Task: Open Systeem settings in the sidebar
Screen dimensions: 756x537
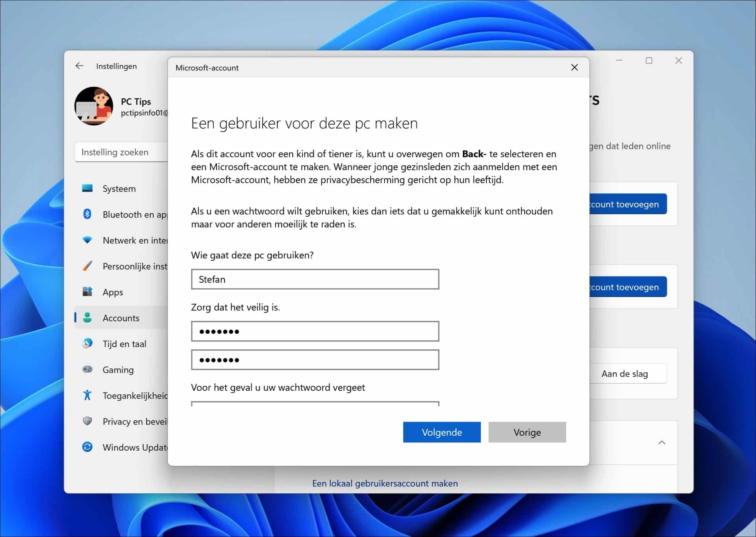Action: coord(87,188)
